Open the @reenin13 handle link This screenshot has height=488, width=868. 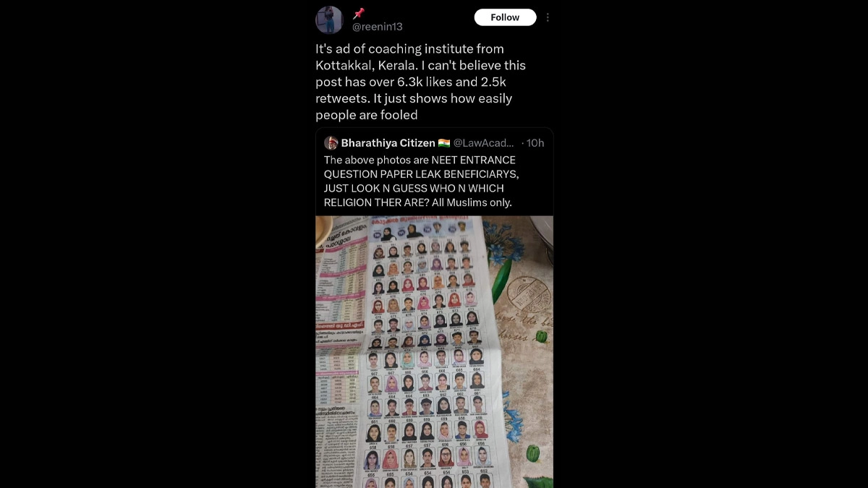377,27
